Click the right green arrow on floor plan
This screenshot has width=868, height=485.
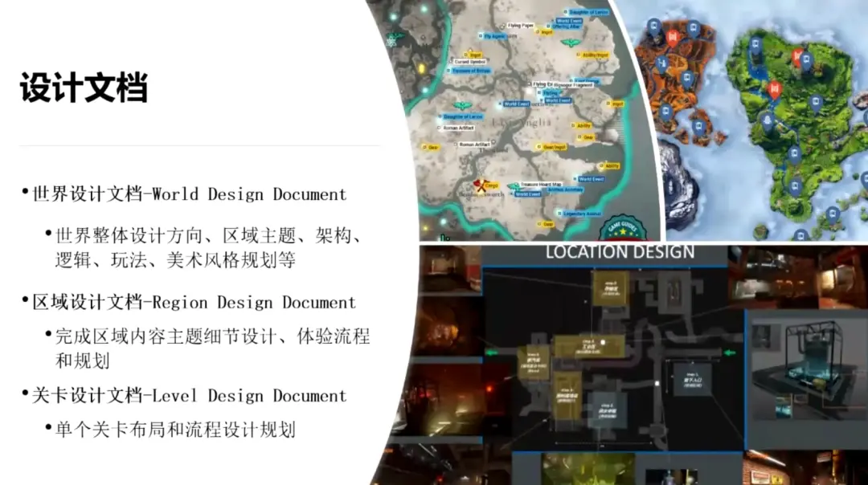[x=729, y=351]
